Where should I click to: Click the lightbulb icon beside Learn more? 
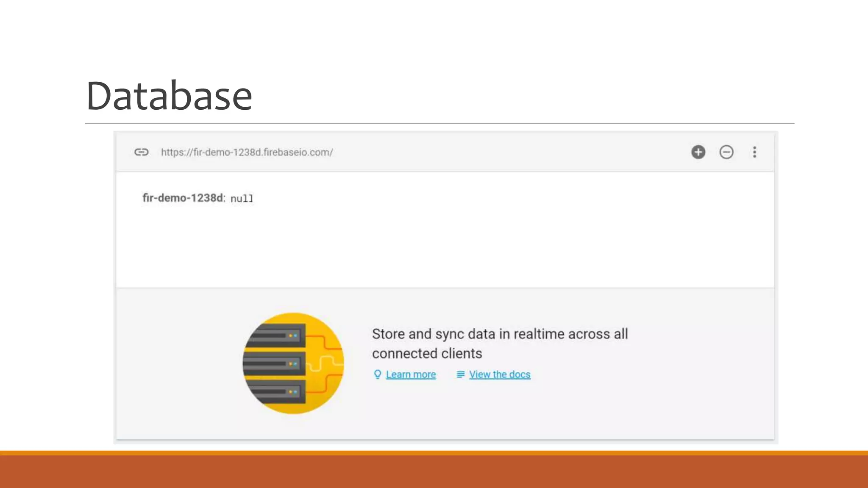[377, 374]
